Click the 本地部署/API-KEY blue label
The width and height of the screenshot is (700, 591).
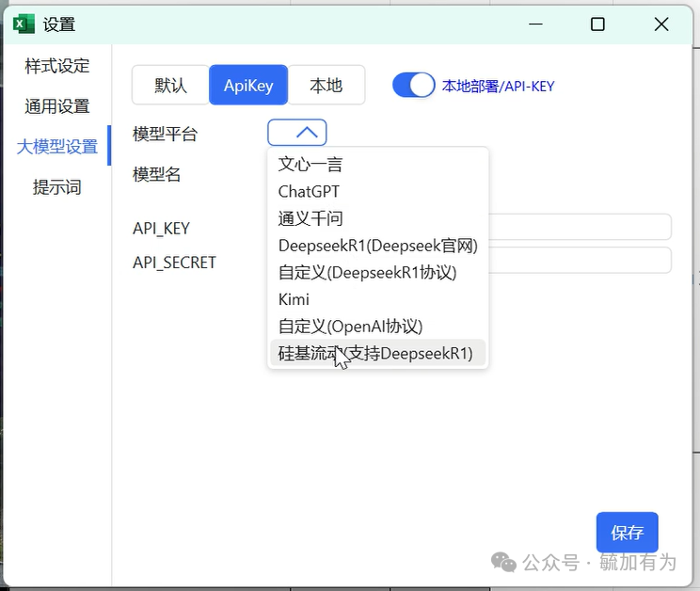499,86
